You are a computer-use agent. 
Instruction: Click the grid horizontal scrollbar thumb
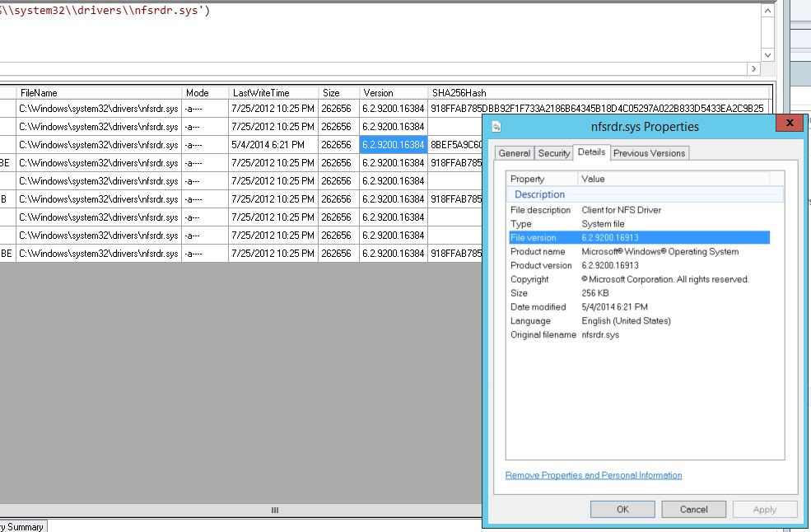tap(275, 510)
